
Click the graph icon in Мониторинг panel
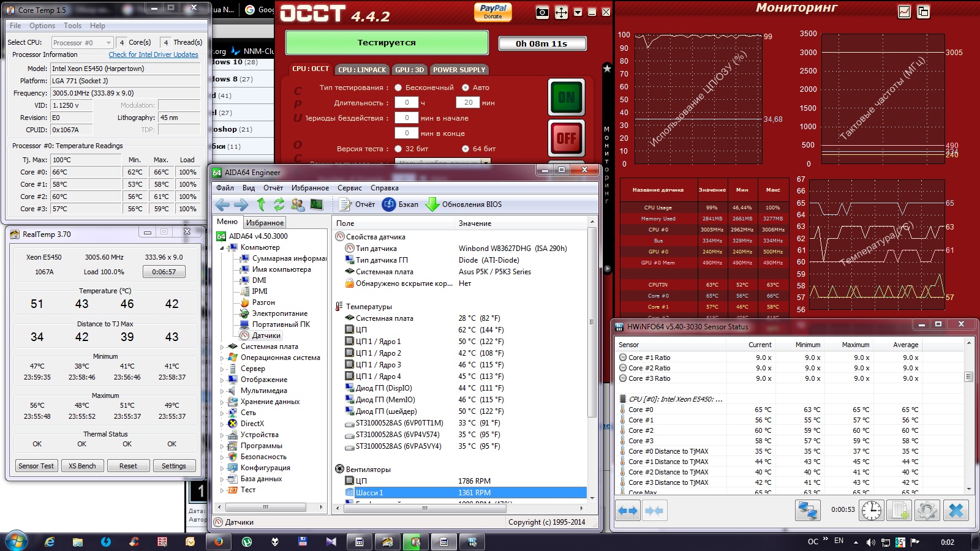(905, 12)
